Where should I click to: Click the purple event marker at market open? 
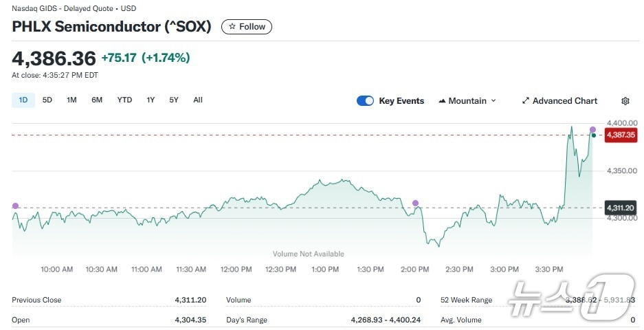16,206
